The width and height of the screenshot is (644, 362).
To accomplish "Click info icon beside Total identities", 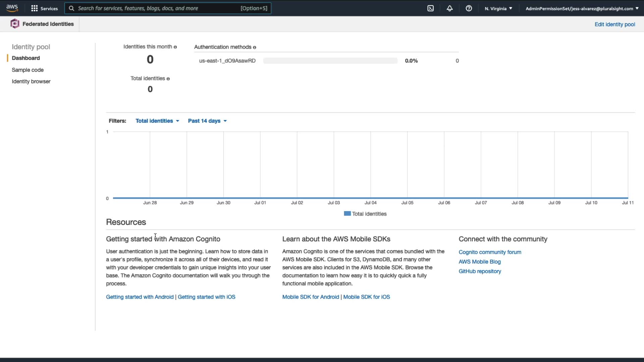I will click(168, 79).
